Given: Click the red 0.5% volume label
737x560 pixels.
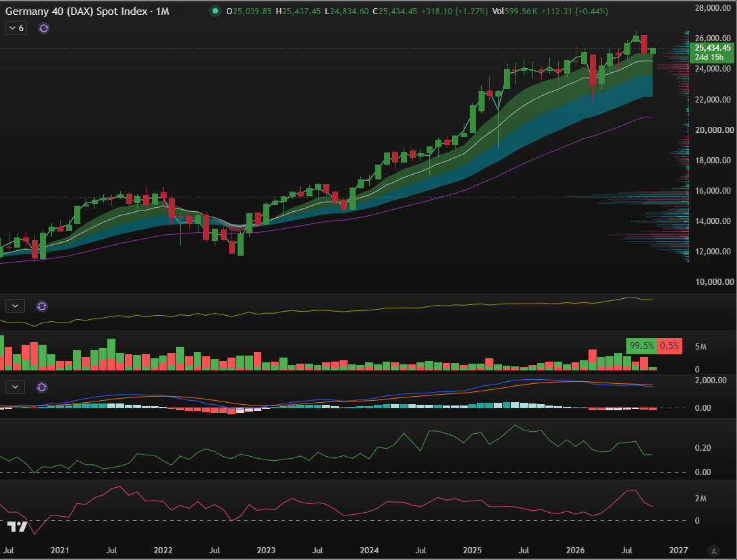Looking at the screenshot, I should pyautogui.click(x=670, y=345).
